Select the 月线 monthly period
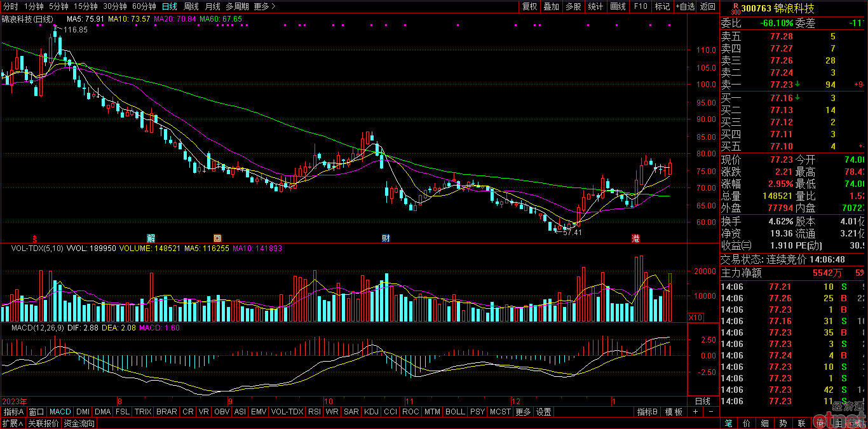This screenshot has height=429, width=868. (x=212, y=6)
